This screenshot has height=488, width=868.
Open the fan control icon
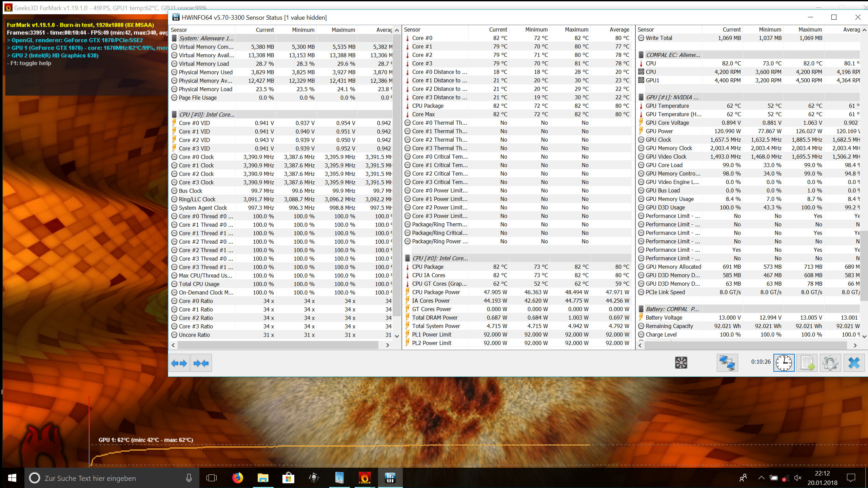pyautogui.click(x=681, y=363)
